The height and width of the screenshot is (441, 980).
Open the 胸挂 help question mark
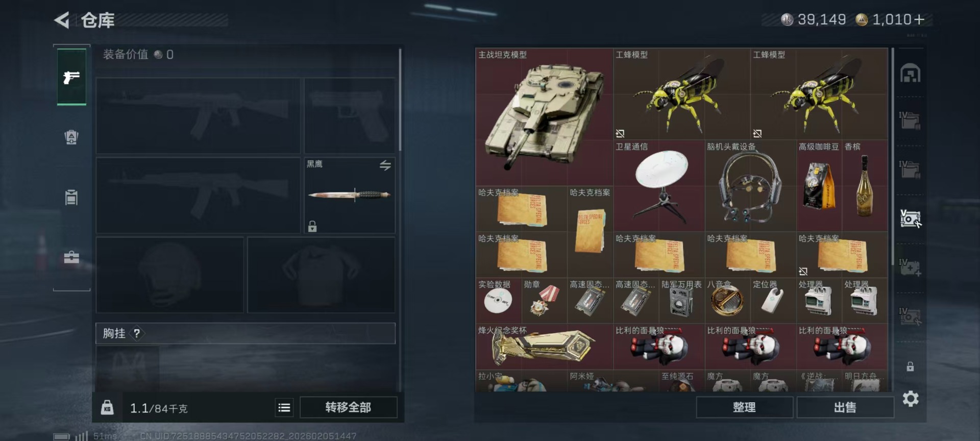click(x=137, y=333)
